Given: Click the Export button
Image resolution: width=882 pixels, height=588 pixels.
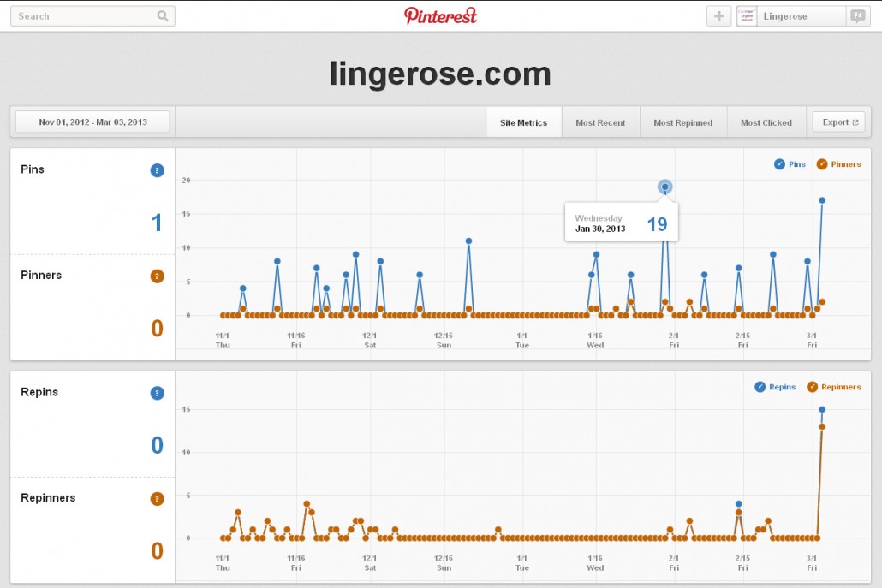Looking at the screenshot, I should tap(838, 122).
